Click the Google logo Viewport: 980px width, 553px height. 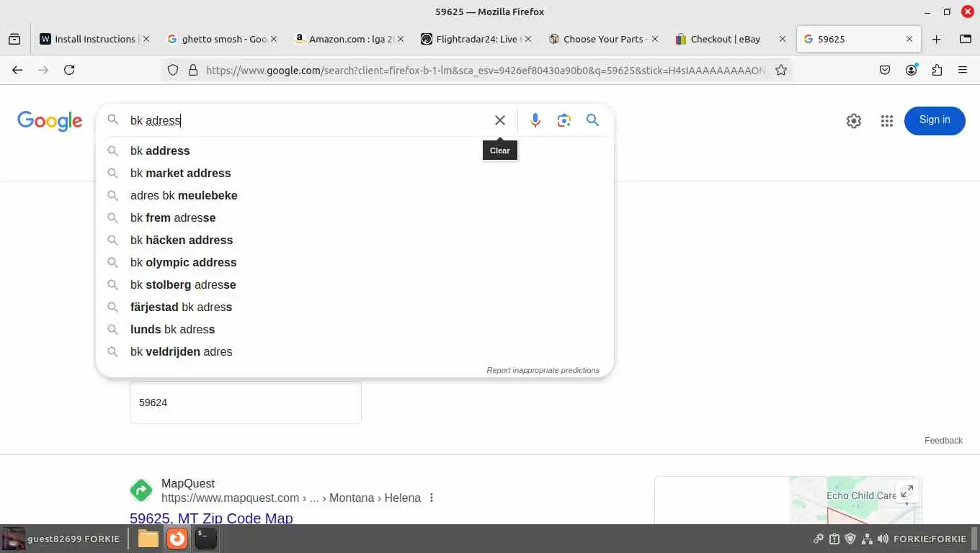pos(50,121)
